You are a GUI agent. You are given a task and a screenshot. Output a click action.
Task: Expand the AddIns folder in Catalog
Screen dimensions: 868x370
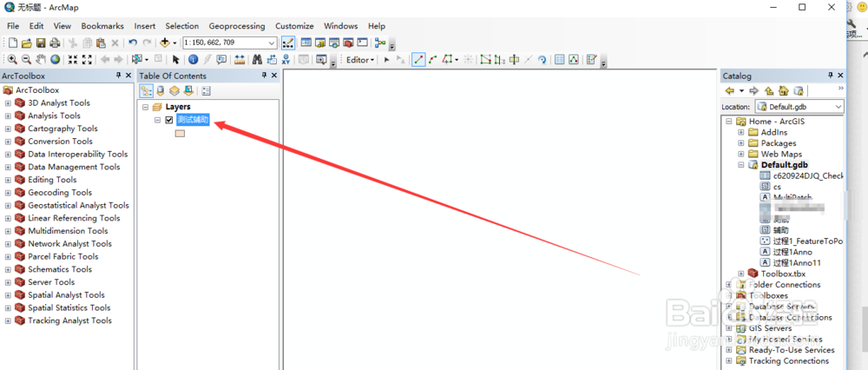(x=741, y=132)
